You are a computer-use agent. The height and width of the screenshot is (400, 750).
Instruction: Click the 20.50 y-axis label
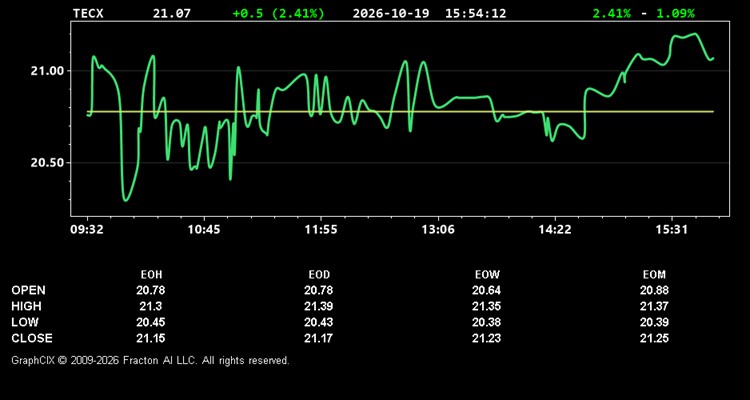[47, 163]
